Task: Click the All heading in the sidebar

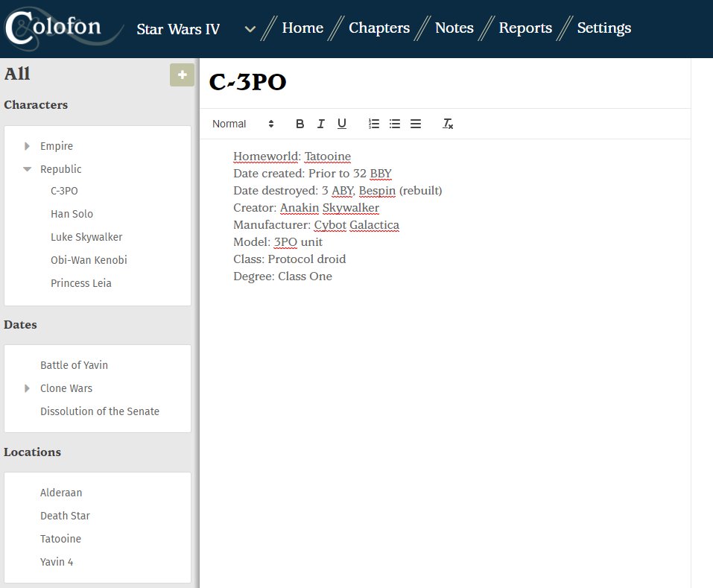Action: (x=17, y=74)
